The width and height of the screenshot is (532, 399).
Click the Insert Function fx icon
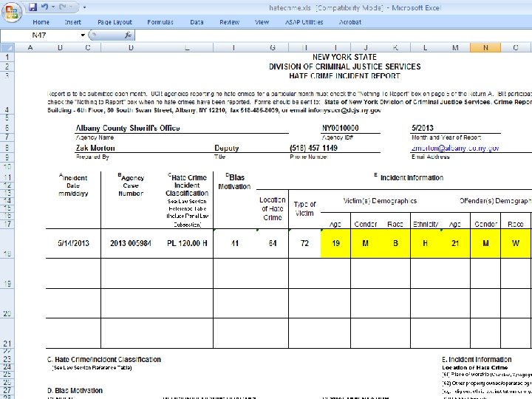[128, 35]
